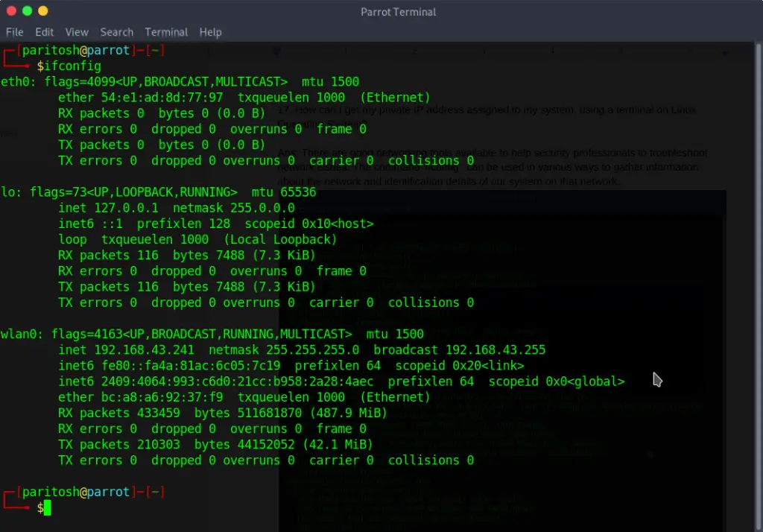Viewport: 763px width, 532px height.
Task: Click the wlan0 ether address bc:a8:a6:92:37:f9
Action: 162,397
